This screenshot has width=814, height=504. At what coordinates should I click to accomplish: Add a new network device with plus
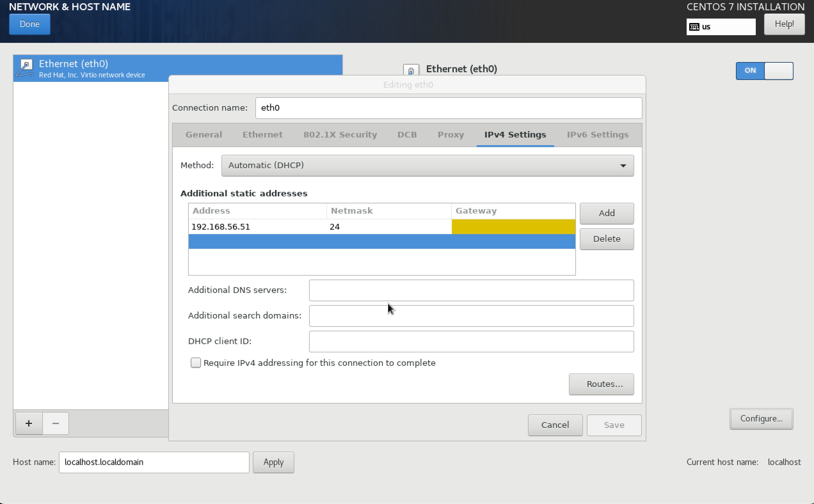pyautogui.click(x=29, y=423)
